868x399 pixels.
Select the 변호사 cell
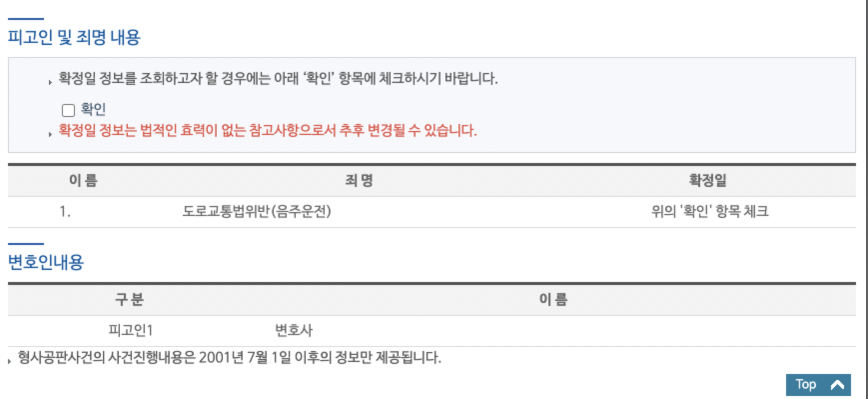294,330
